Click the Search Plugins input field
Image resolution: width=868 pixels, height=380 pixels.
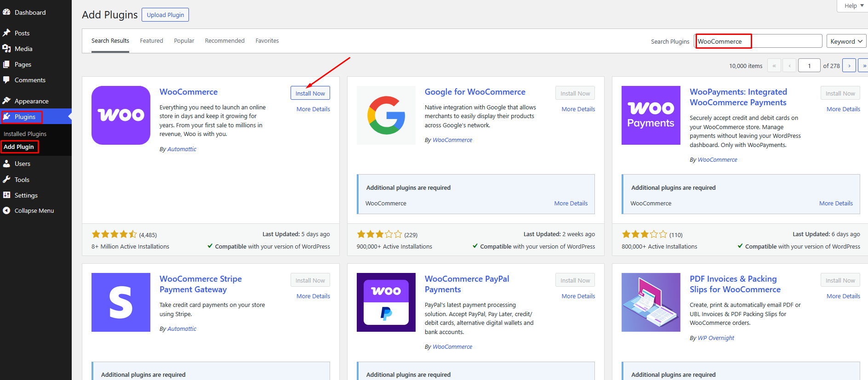[x=758, y=41]
